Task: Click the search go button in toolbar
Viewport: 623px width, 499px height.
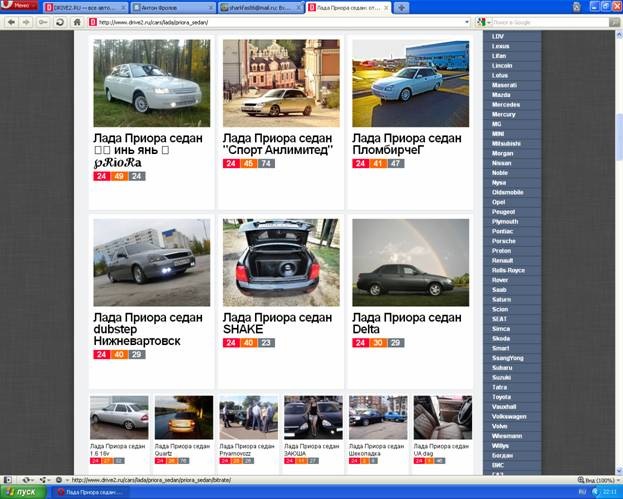Action: click(x=614, y=22)
